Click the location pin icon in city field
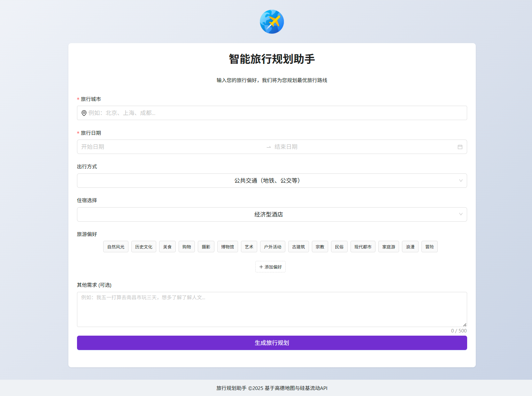The height and width of the screenshot is (396, 532). 84,113
